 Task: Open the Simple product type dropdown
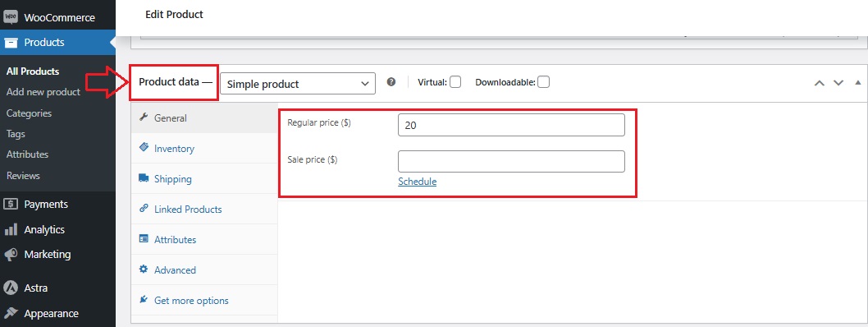298,84
